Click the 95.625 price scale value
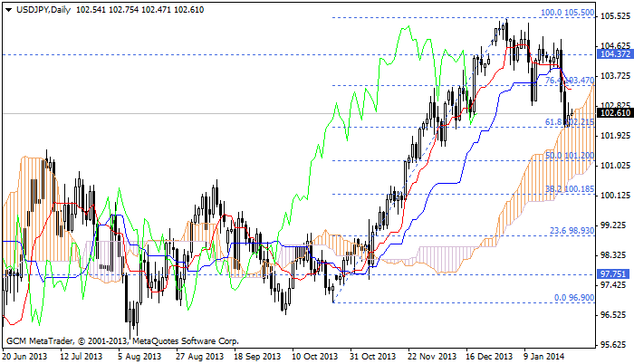Screen dimensions: 634x364 click(615, 345)
